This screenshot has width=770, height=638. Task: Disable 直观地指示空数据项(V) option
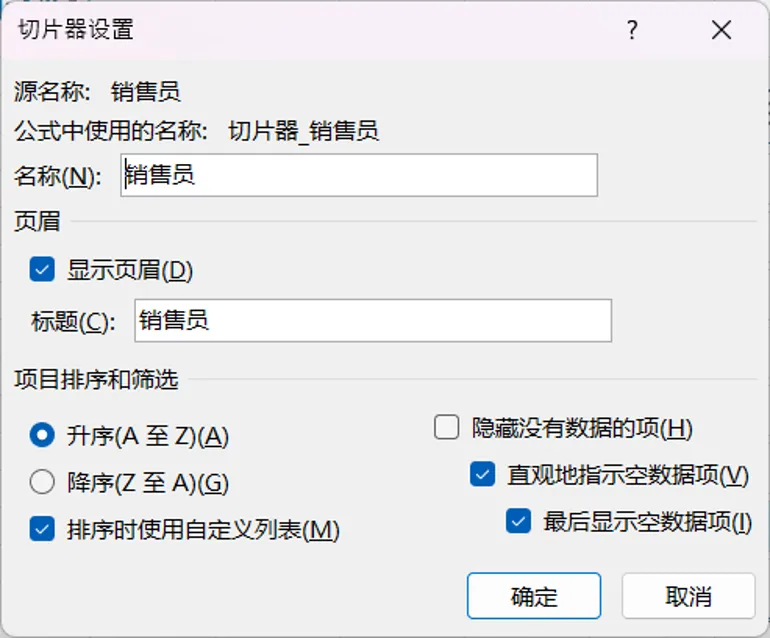point(482,474)
